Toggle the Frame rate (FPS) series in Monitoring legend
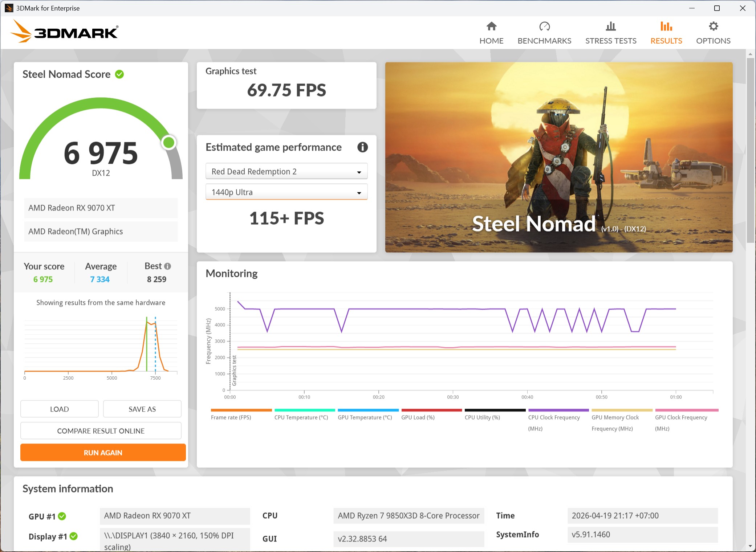The image size is (756, 552). pos(241,410)
